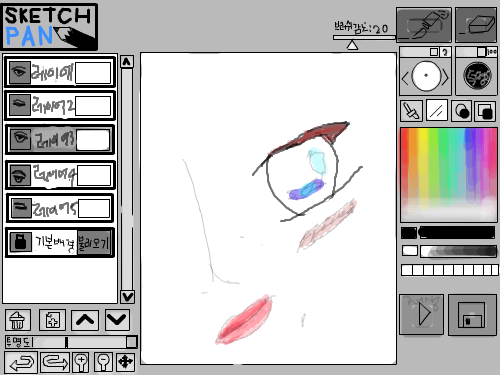Screen dimensions: 500x375
Task: Select the brush tool button
Action: (424, 25)
